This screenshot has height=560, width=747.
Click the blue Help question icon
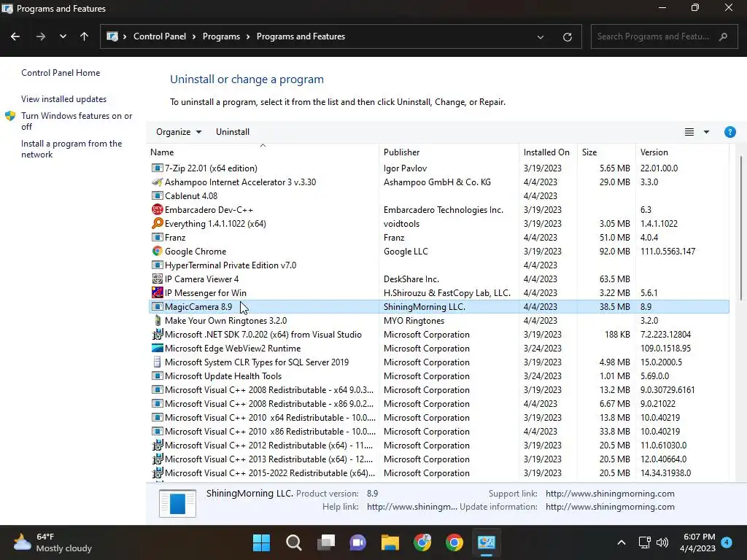tap(729, 132)
